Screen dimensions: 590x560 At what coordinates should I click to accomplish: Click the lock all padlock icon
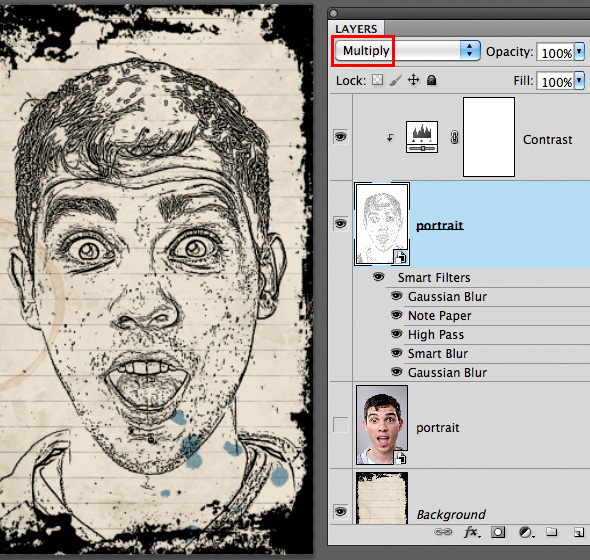[432, 80]
